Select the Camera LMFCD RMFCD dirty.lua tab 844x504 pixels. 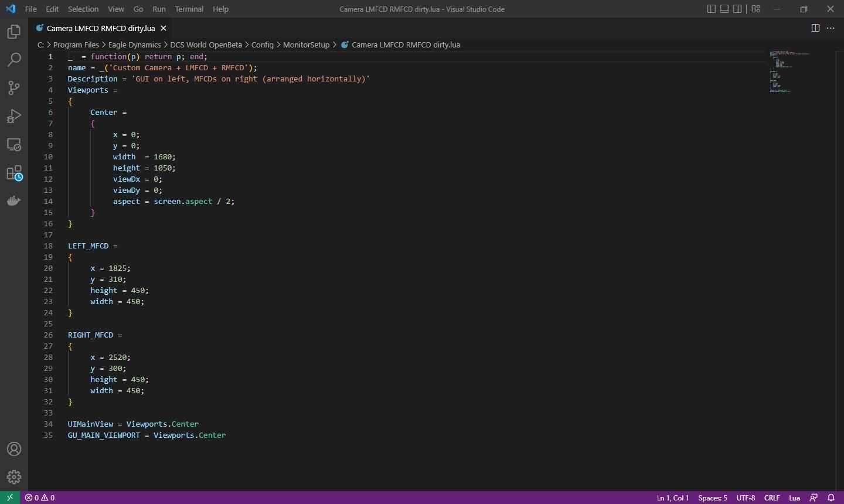click(x=100, y=28)
